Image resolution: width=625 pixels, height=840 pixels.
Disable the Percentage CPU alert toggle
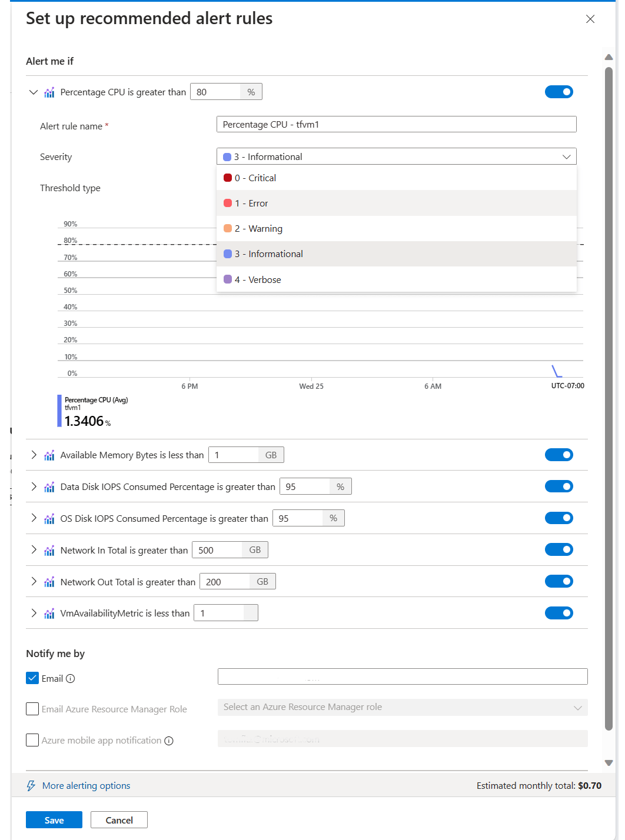click(x=558, y=92)
